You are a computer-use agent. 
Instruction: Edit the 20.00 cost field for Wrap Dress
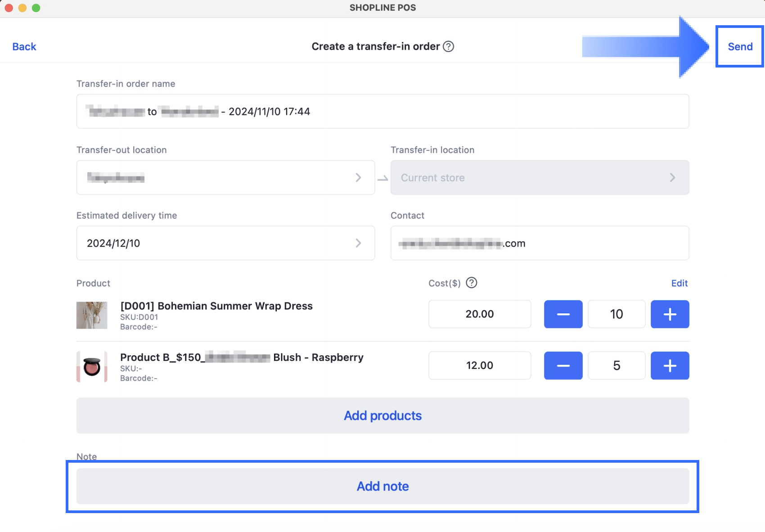pos(479,314)
